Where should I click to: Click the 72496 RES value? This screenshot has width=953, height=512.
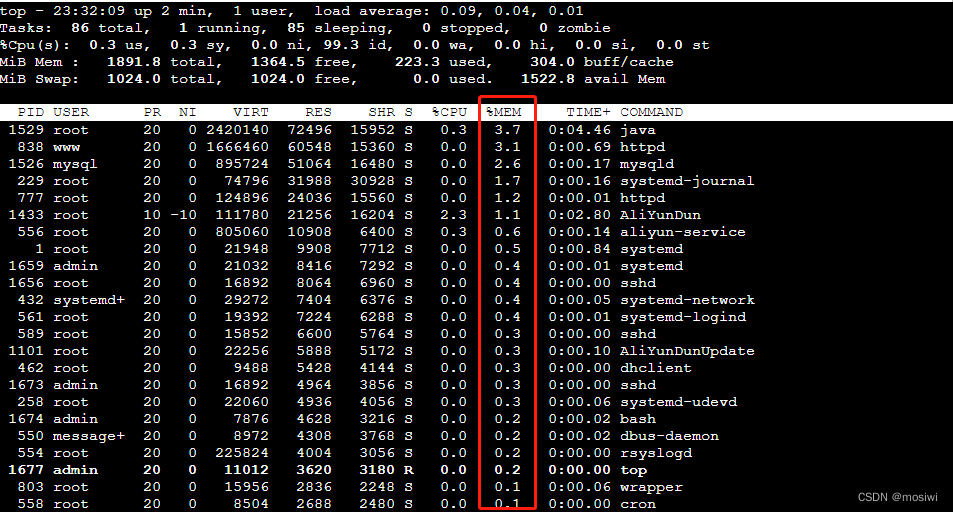click(x=309, y=130)
